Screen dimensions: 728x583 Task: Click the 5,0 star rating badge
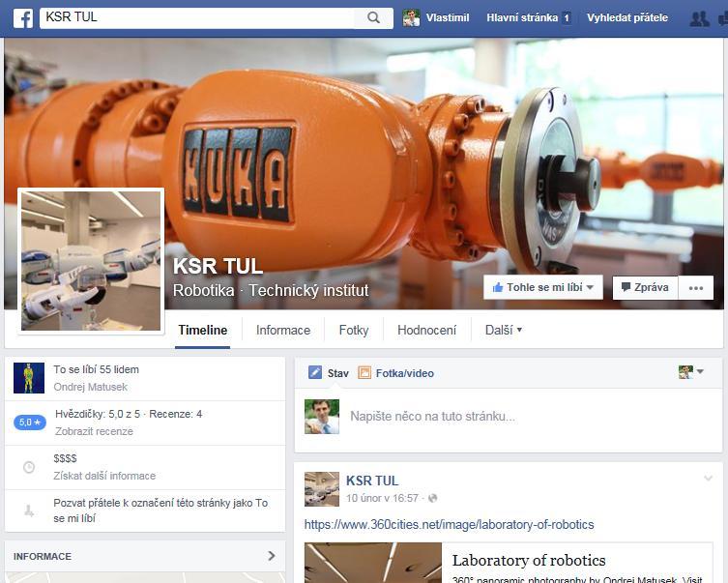(x=30, y=423)
